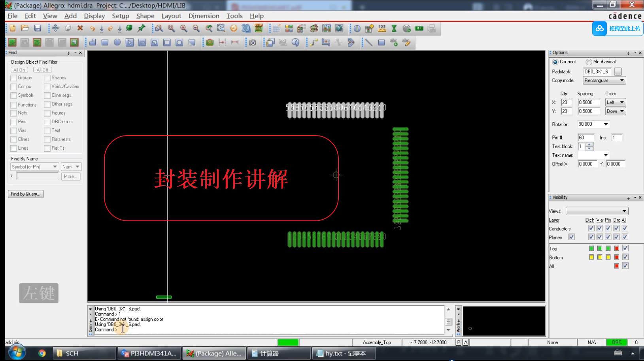This screenshot has width=644, height=361.
Task: Click the Redo arrow icon
Action: (110, 28)
